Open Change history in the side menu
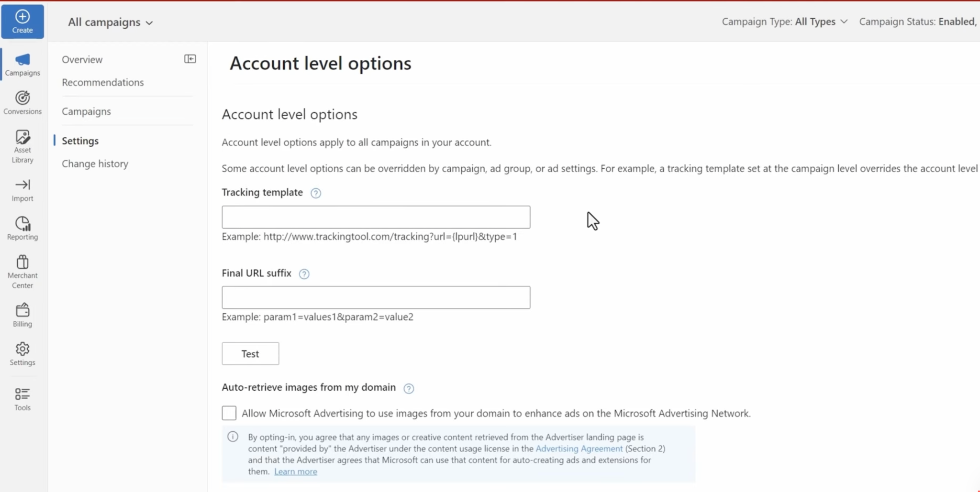 pos(95,164)
